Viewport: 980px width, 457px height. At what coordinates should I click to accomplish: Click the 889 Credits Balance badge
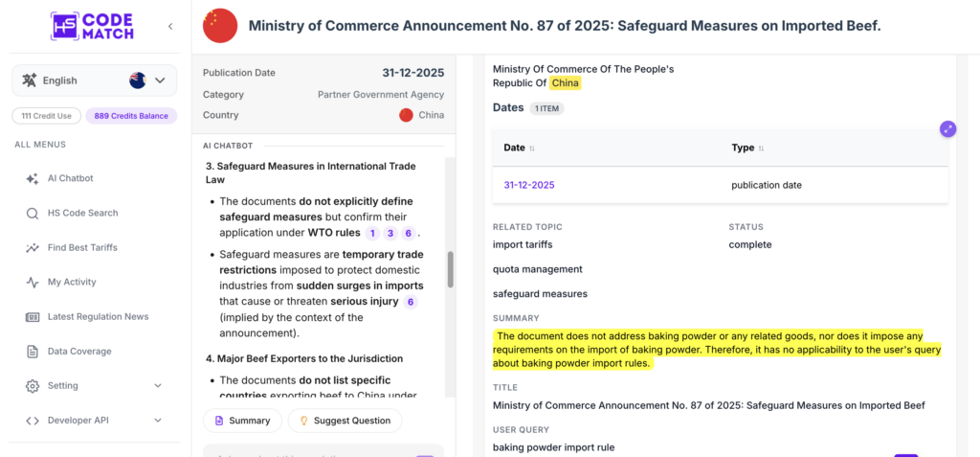(x=131, y=116)
